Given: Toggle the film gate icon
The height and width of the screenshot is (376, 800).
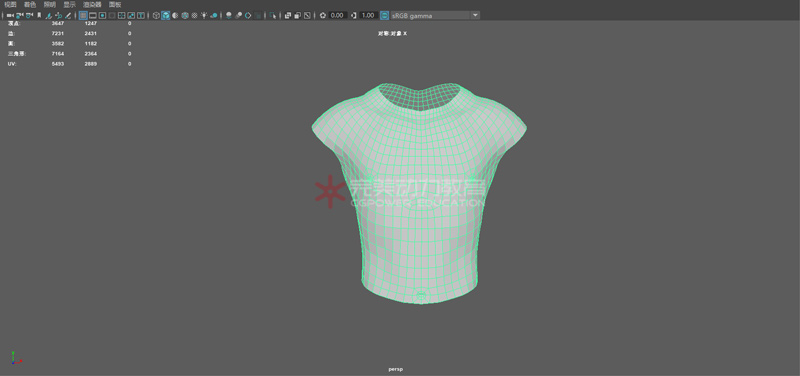Looking at the screenshot, I should click(x=92, y=15).
